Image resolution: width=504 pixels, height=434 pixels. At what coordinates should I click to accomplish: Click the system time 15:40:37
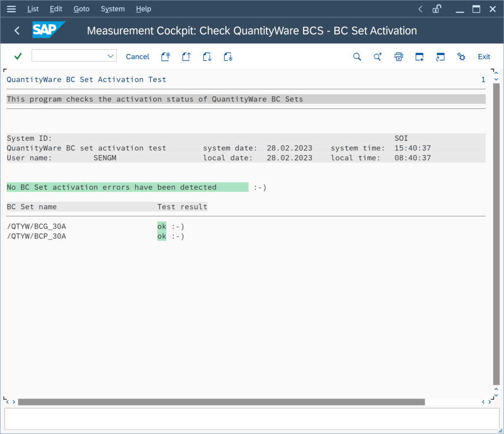pos(413,148)
